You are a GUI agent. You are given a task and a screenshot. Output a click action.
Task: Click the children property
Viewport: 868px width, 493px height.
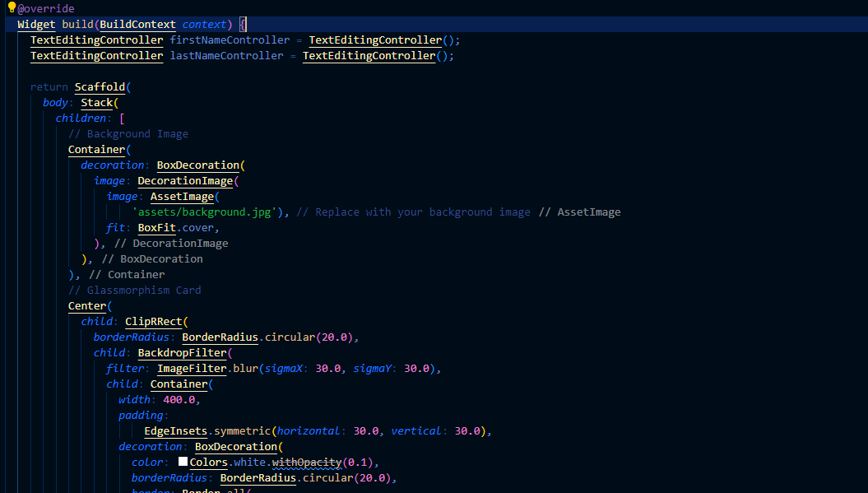click(81, 118)
